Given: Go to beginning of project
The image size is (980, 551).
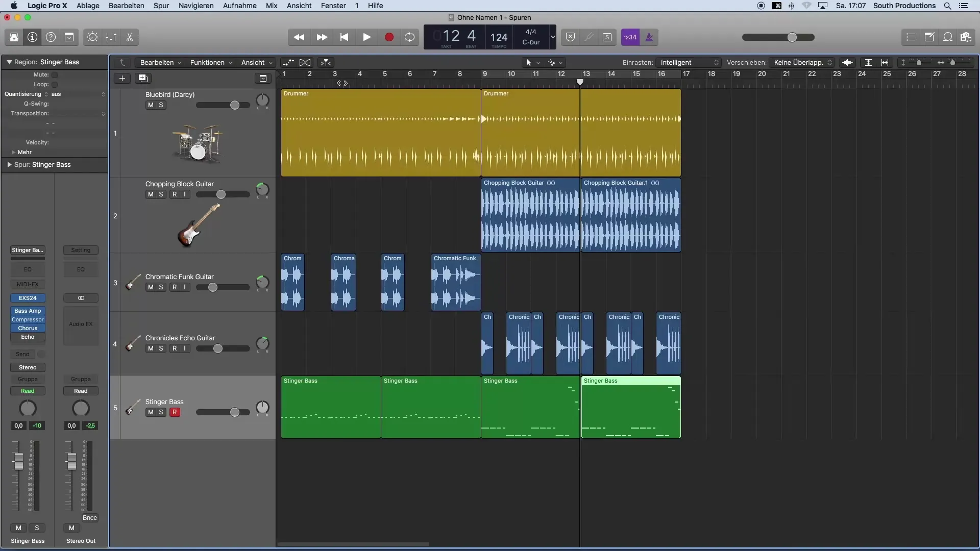Looking at the screenshot, I should click(x=344, y=37).
